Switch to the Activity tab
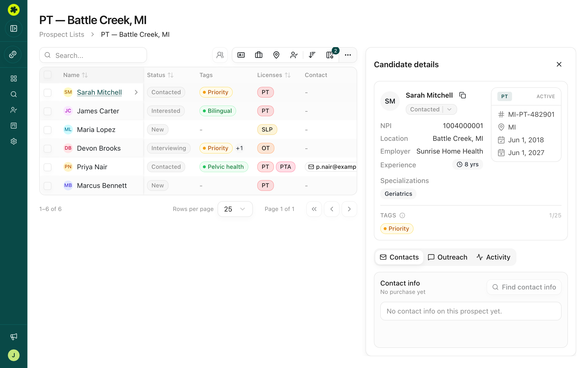The width and height of the screenshot is (588, 368). (x=493, y=257)
